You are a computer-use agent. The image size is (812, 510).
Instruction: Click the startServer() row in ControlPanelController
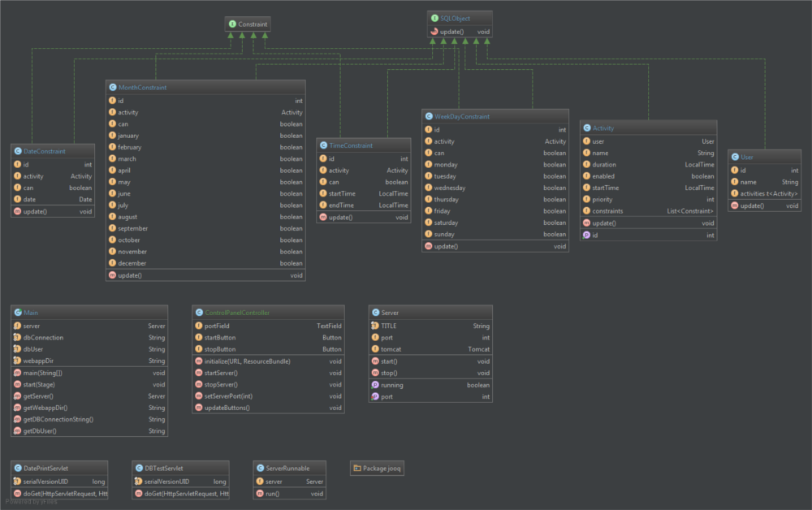click(268, 374)
